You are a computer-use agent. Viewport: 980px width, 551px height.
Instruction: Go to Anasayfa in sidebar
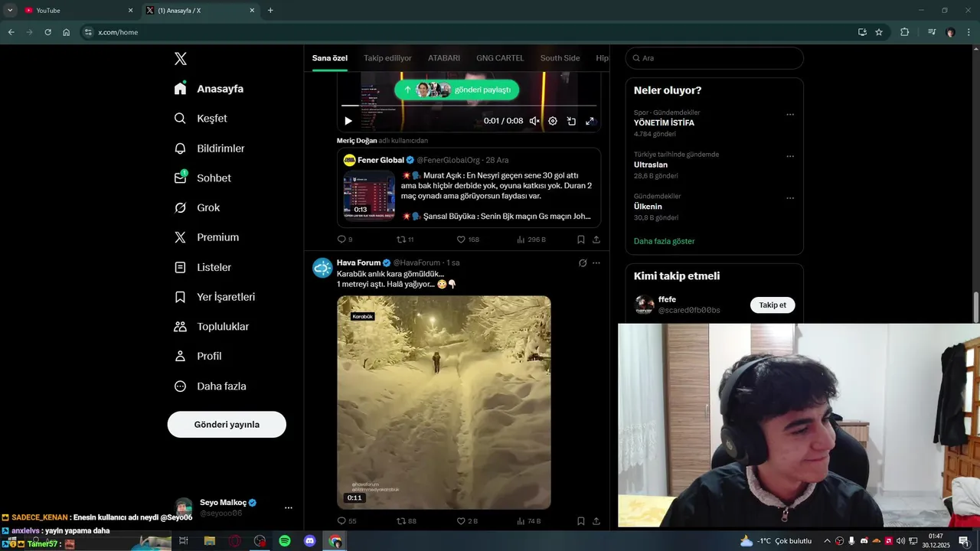pyautogui.click(x=208, y=89)
